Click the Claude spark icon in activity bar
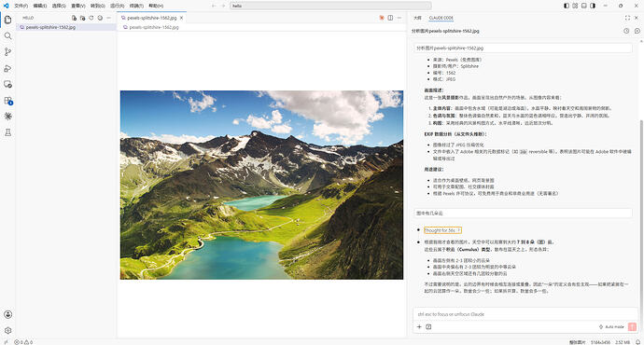The image size is (644, 345). tap(7, 117)
